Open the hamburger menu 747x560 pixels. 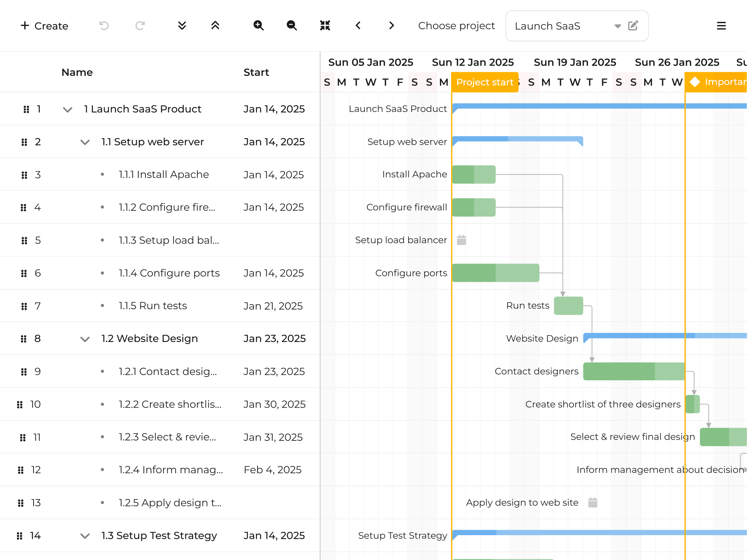[x=721, y=26]
